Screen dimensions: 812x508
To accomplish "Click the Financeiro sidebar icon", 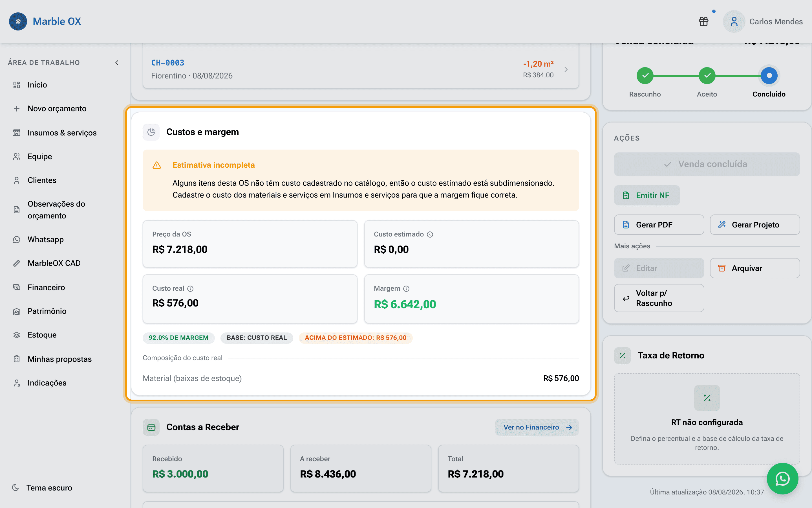I will pos(16,287).
